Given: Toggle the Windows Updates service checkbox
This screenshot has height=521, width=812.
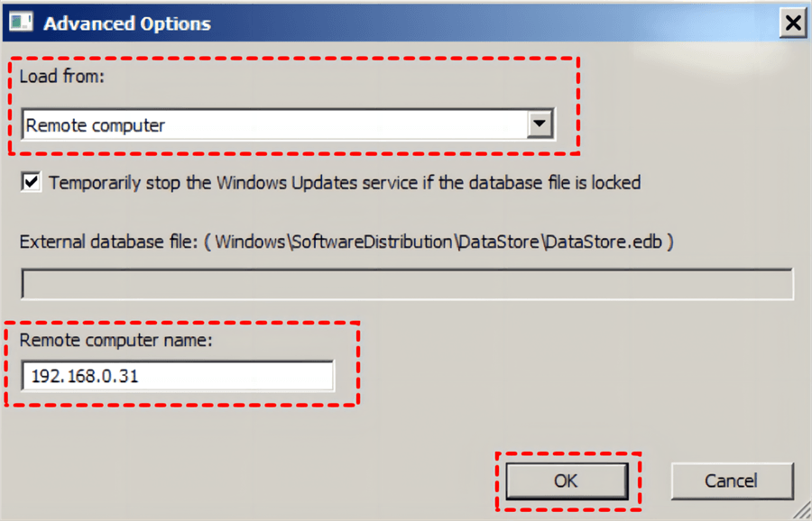Looking at the screenshot, I should (32, 182).
